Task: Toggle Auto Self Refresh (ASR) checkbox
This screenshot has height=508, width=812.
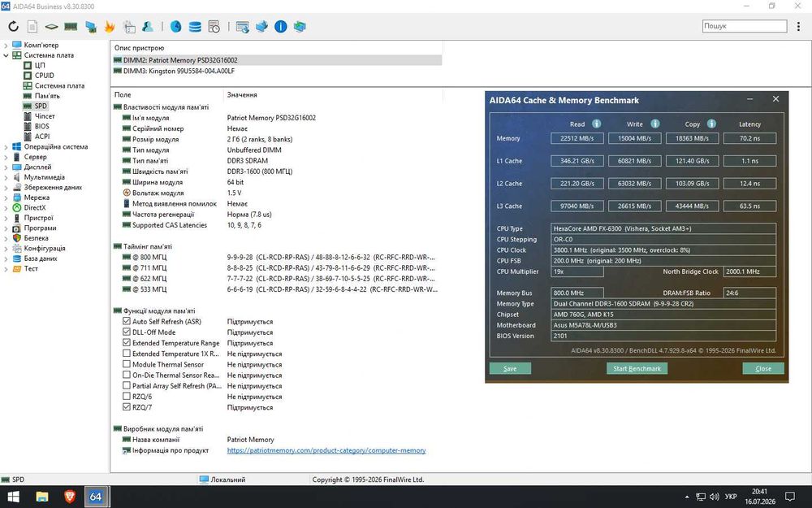Action: click(127, 321)
